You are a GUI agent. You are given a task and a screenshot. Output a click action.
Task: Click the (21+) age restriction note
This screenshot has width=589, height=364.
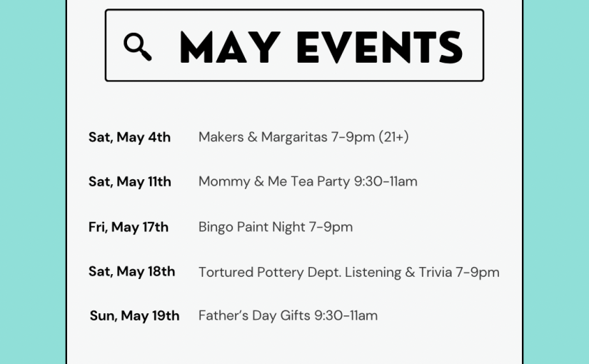tap(393, 137)
